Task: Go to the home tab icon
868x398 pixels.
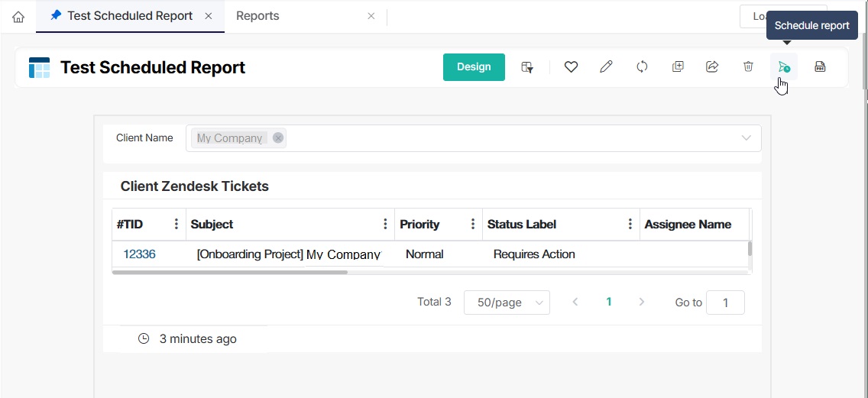Action: [18, 17]
